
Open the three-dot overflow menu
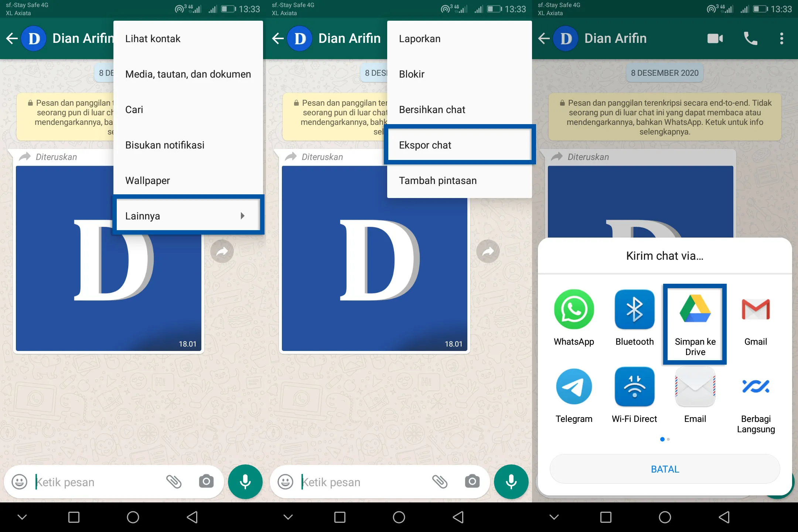pos(781,38)
